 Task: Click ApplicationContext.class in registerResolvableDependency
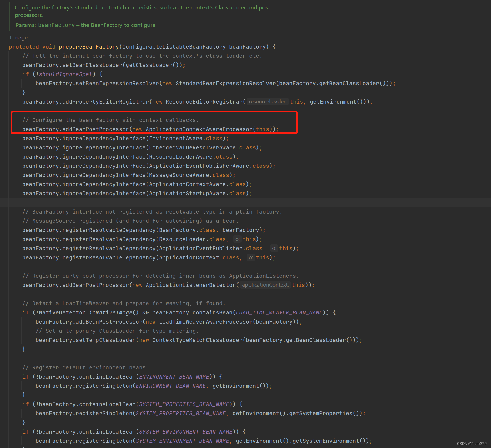click(x=199, y=257)
